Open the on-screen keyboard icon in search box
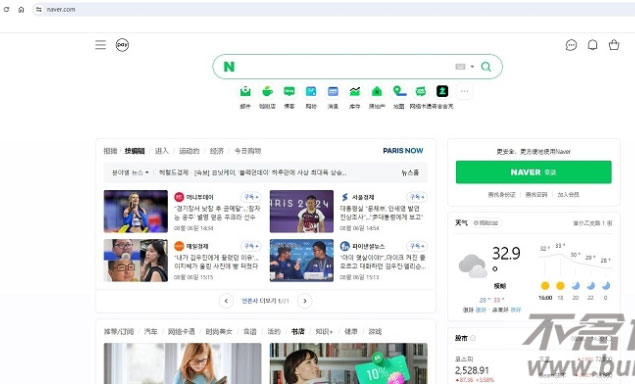 [x=460, y=66]
